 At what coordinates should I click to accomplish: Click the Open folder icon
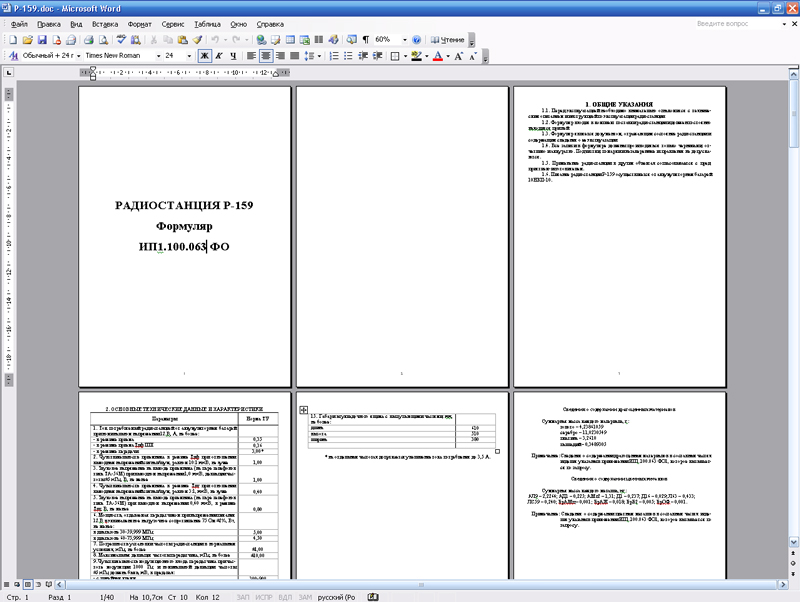(27, 40)
